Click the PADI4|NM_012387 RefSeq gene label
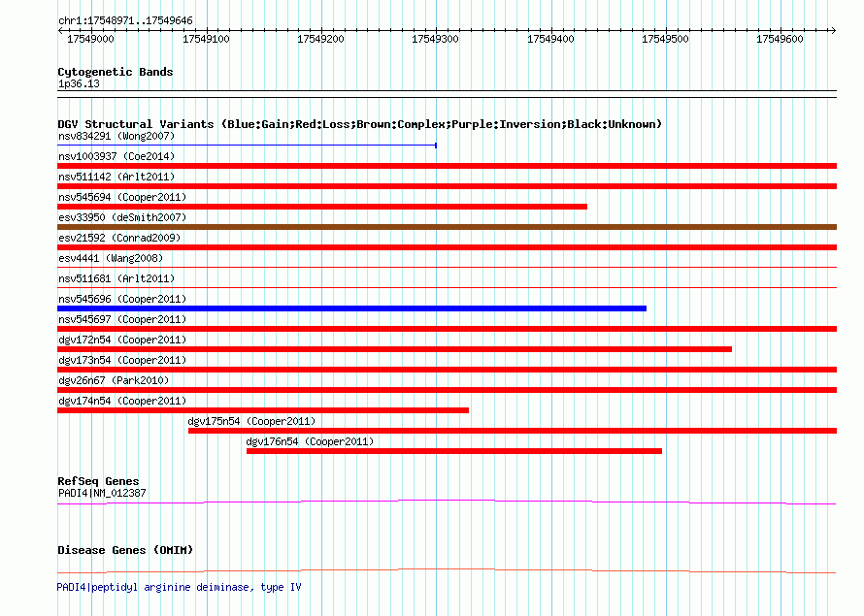Image resolution: width=864 pixels, height=616 pixels. [x=102, y=493]
